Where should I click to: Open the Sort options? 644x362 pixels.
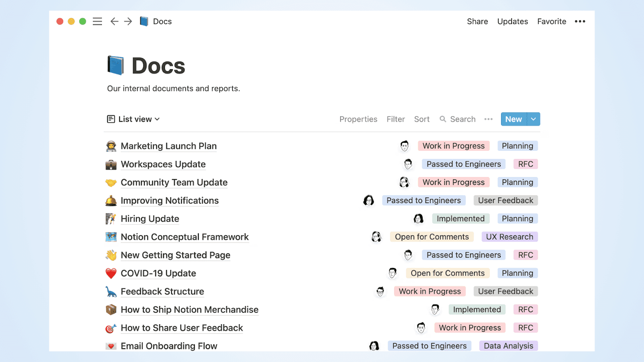pos(421,119)
